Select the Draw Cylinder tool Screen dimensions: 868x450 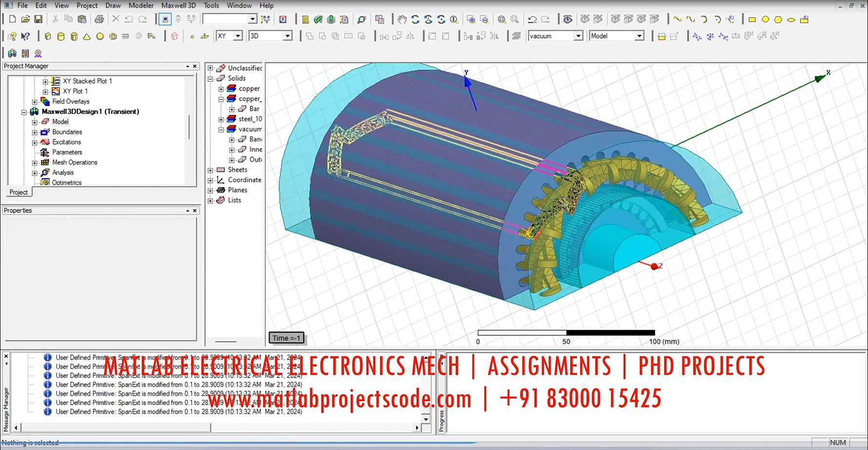coord(60,36)
